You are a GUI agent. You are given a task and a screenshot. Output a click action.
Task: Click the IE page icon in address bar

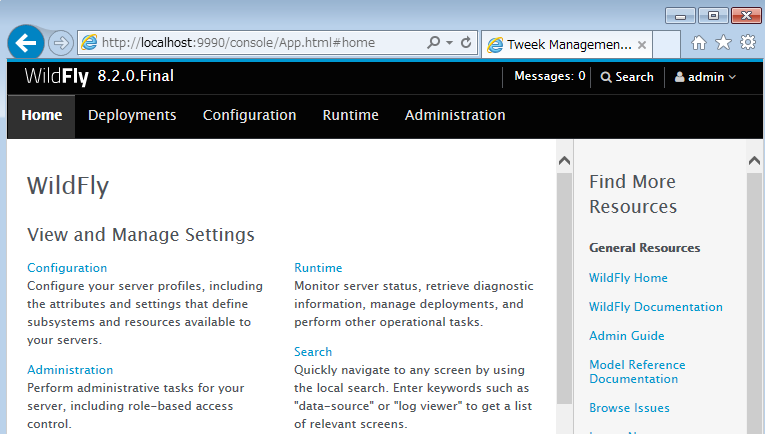click(x=89, y=42)
